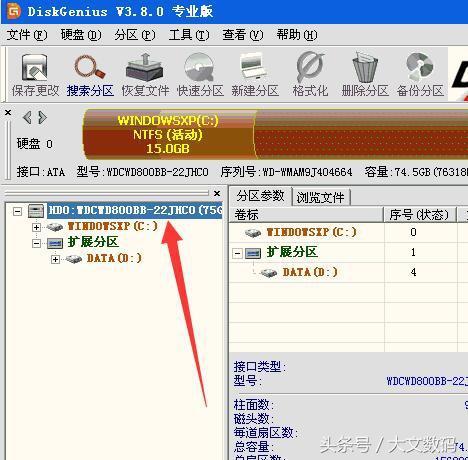
Task: Select WINDOWSXP (C:) in left tree
Action: (113, 226)
